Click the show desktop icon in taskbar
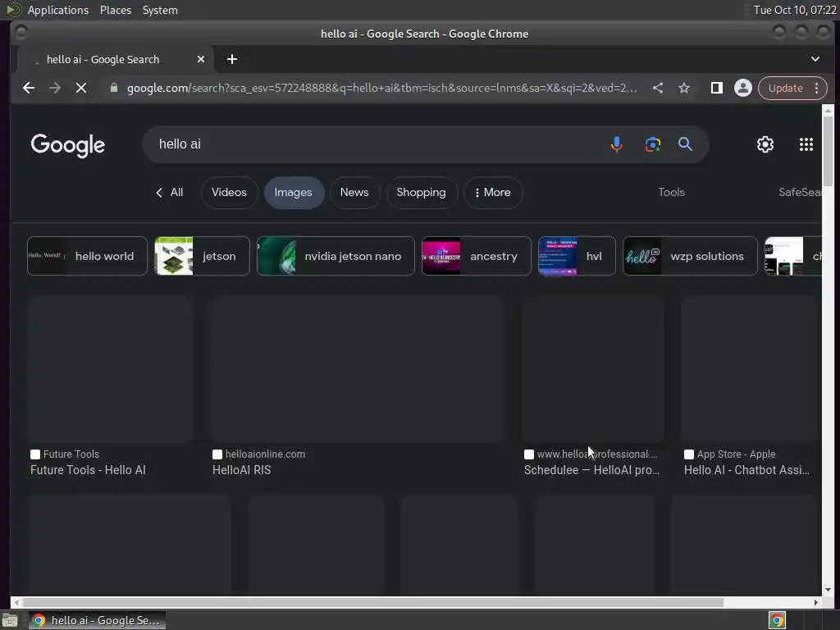 [x=10, y=621]
